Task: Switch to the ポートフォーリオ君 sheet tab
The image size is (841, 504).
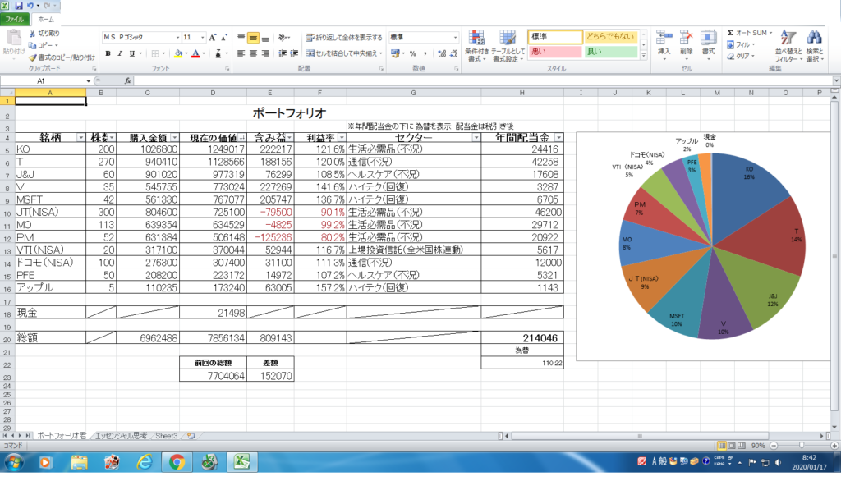Action: click(x=61, y=436)
